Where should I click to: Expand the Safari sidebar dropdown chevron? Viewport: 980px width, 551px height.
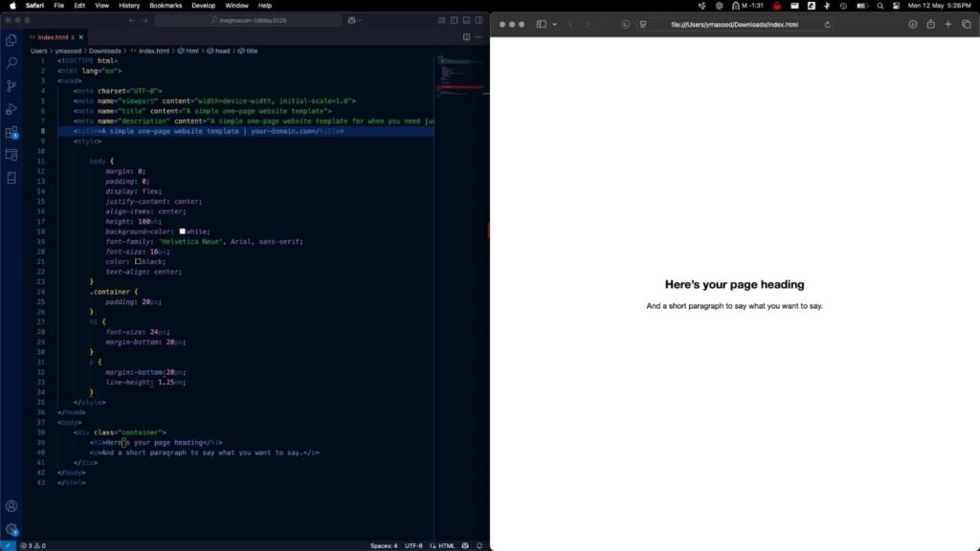point(554,24)
